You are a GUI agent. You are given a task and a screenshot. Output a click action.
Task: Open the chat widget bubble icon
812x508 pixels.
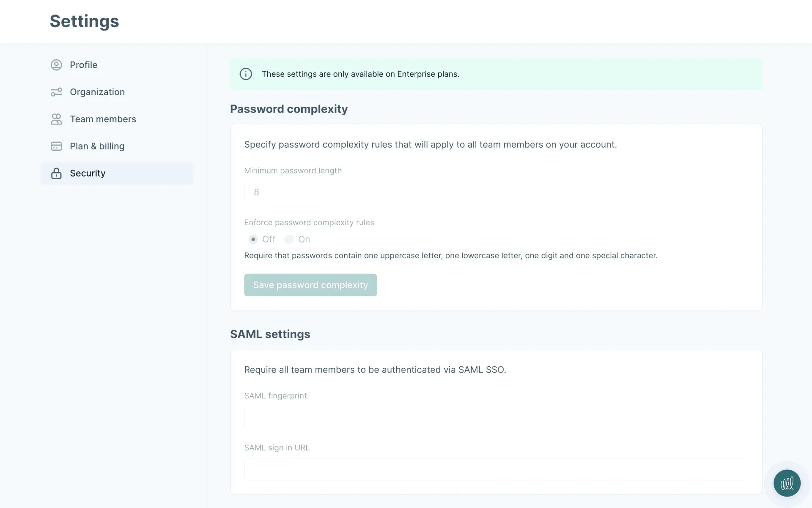tap(787, 483)
